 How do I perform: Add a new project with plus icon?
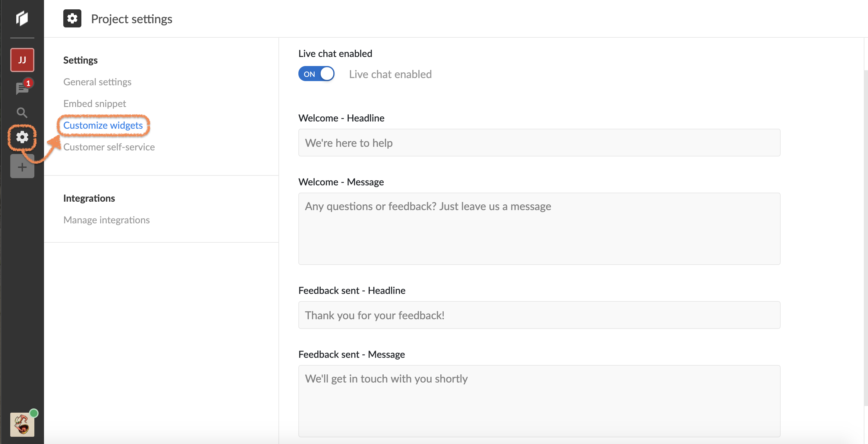tap(22, 167)
